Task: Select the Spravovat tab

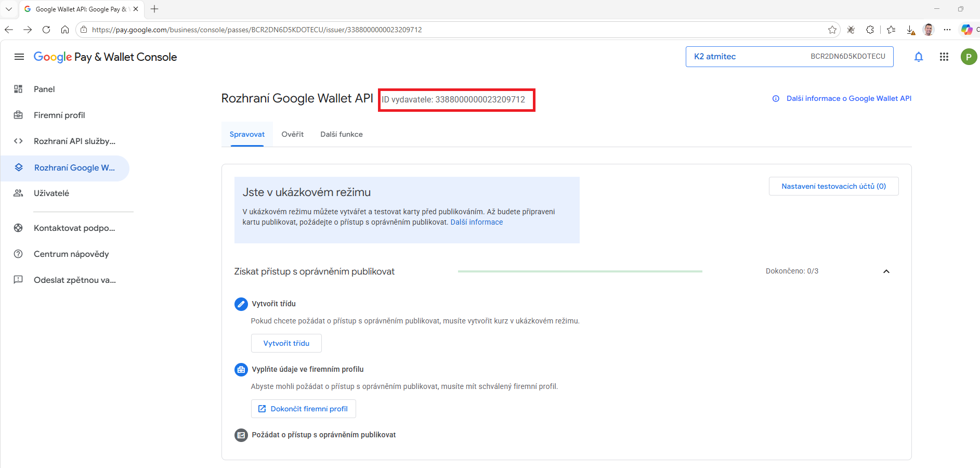Action: click(247, 134)
